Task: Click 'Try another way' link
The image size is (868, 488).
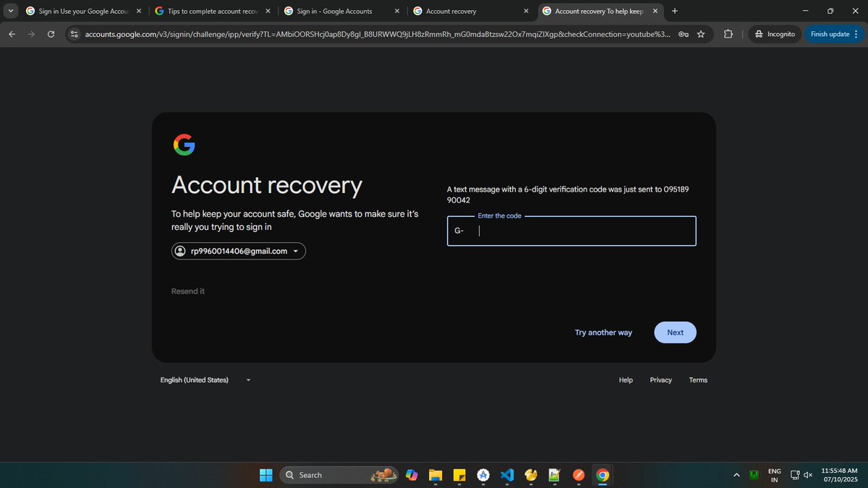Action: point(603,333)
